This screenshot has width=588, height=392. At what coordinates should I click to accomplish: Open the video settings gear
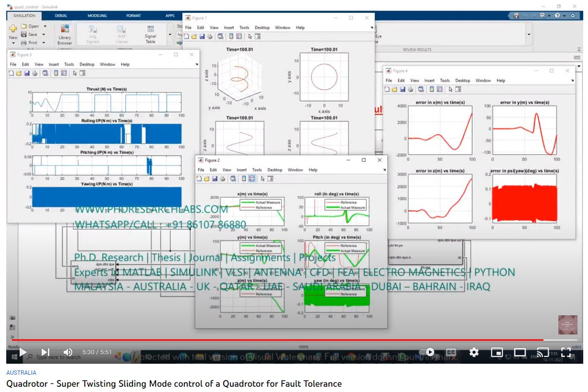coord(474,353)
